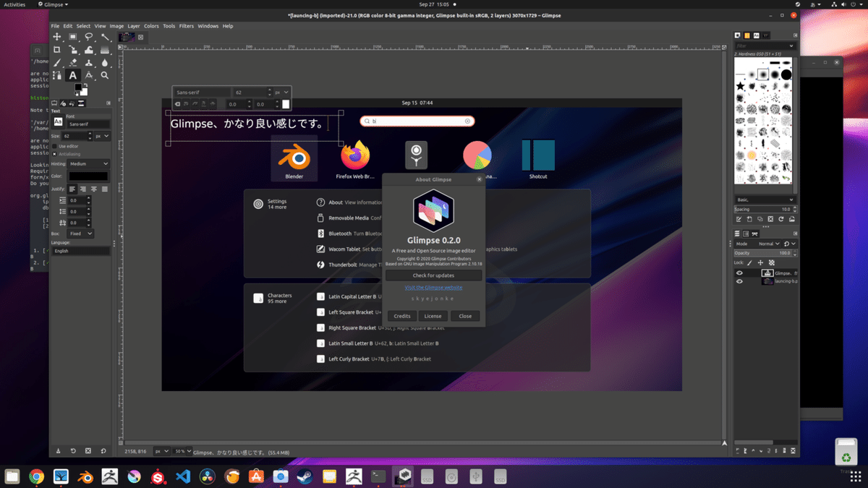Open the layer blend Mode dropdown
Viewport: 868px width, 488px height.
[x=768, y=244]
